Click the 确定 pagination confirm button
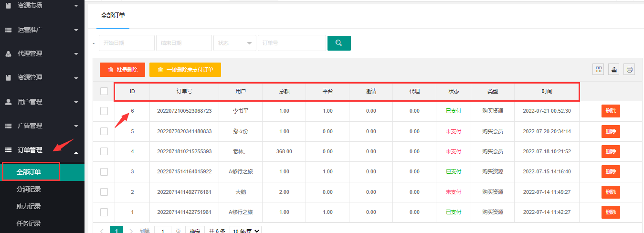644x233 pixels. point(195,231)
